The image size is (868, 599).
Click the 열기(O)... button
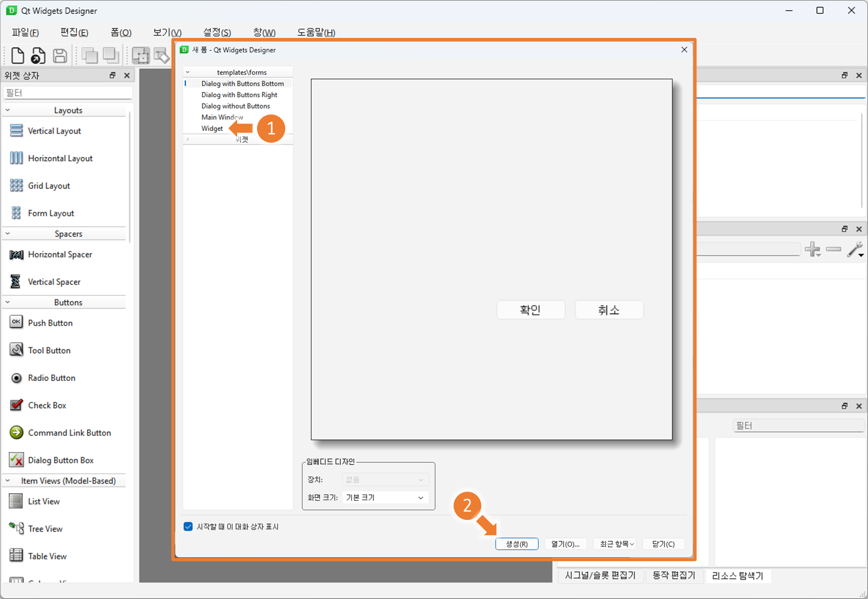566,544
